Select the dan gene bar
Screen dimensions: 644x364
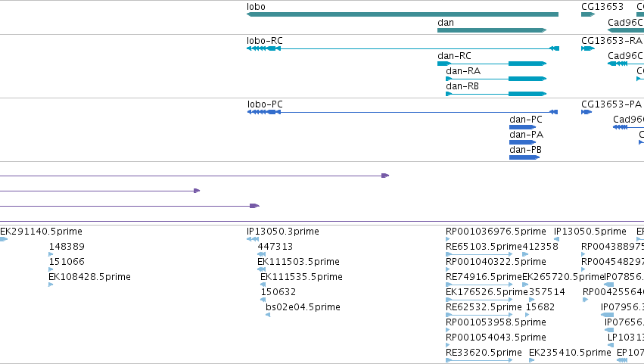(x=492, y=30)
